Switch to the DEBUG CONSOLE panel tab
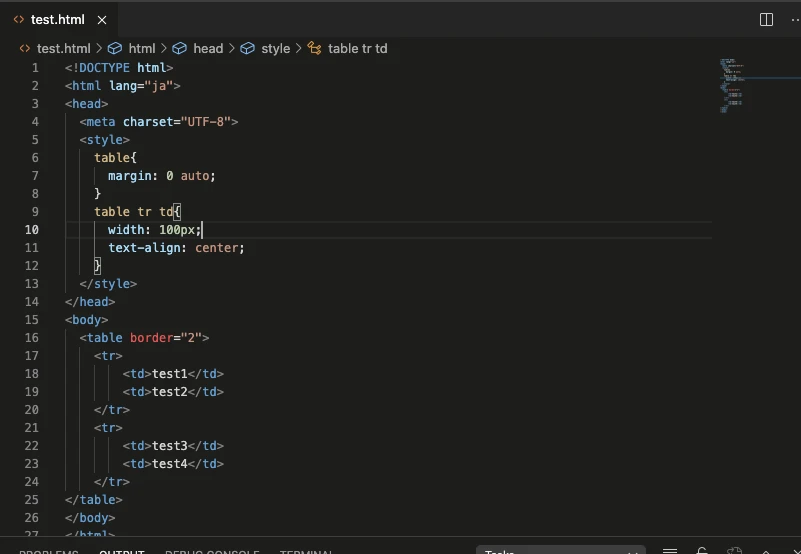The width and height of the screenshot is (801, 554). [212, 551]
